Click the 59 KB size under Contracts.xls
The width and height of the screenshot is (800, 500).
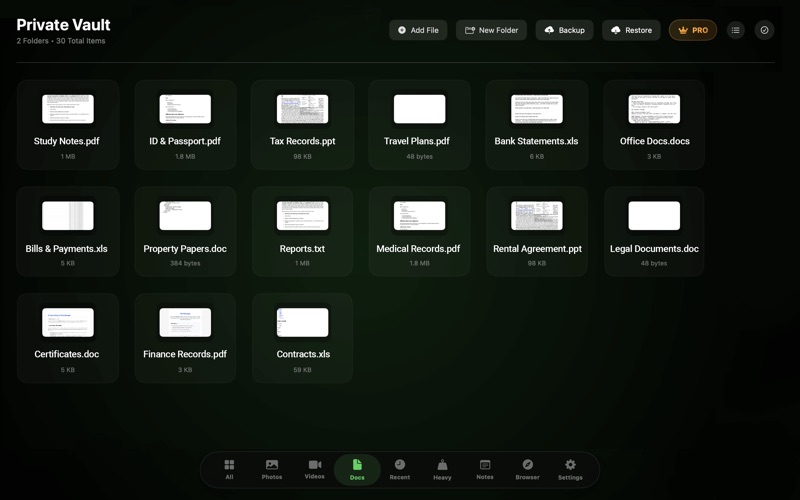click(x=302, y=370)
